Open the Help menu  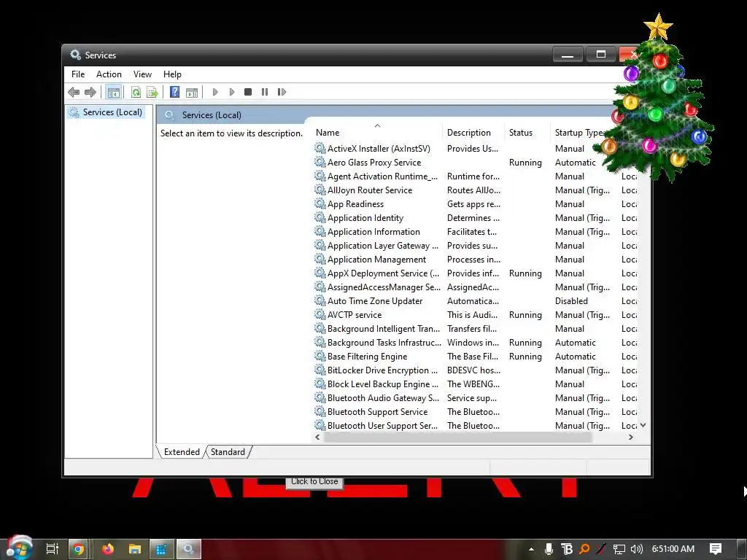[x=172, y=74]
